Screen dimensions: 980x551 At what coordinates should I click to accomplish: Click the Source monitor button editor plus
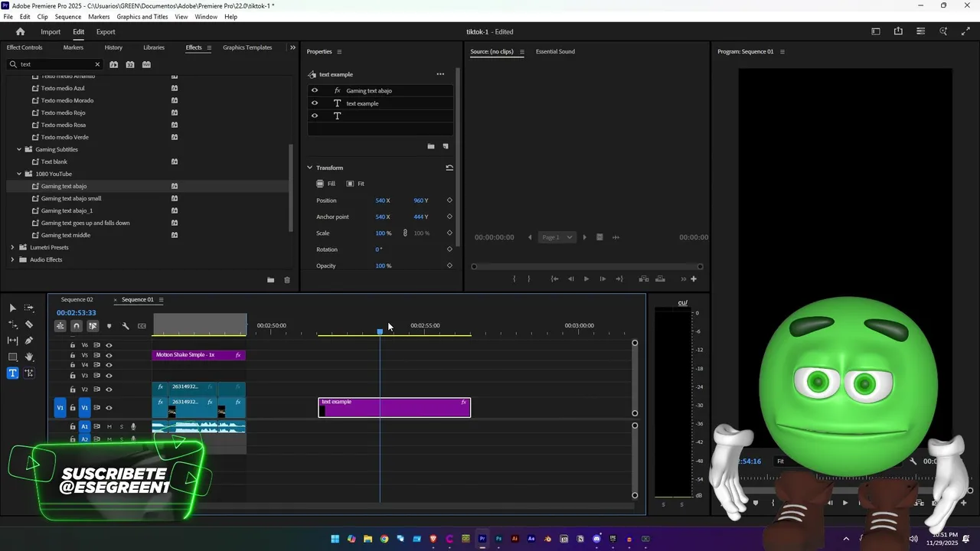694,279
